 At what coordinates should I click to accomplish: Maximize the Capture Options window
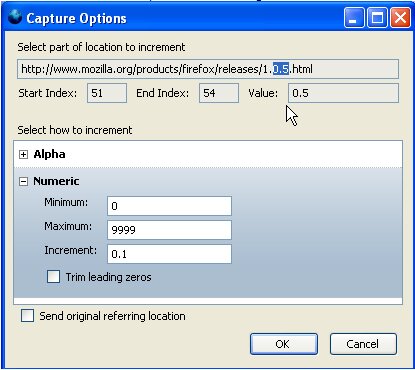pos(377,17)
